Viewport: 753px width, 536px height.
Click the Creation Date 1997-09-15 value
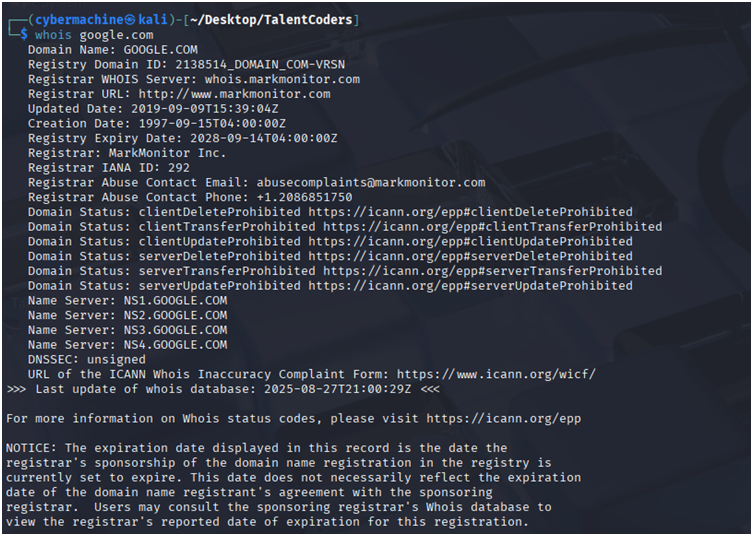[212, 123]
